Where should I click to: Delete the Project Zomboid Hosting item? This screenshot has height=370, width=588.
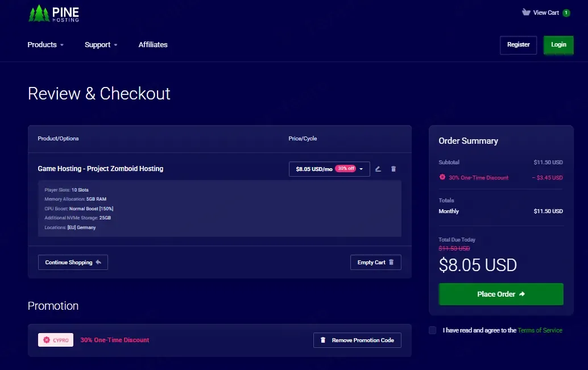(394, 169)
